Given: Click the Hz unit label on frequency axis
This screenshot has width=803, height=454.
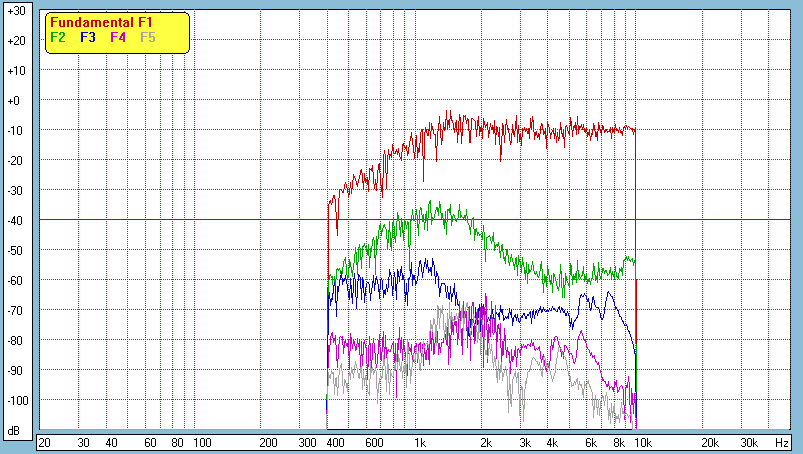Looking at the screenshot, I should [782, 442].
